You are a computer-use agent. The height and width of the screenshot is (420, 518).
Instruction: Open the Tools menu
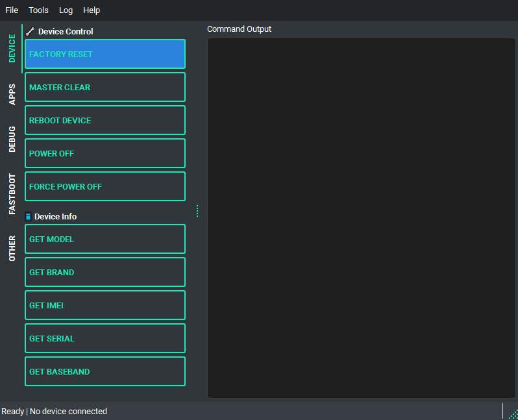[x=38, y=10]
